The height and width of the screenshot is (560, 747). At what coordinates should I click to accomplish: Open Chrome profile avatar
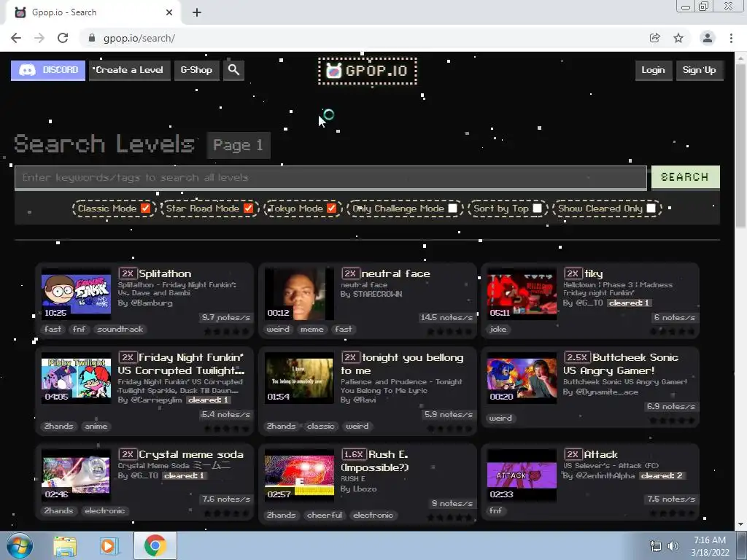pyautogui.click(x=708, y=38)
